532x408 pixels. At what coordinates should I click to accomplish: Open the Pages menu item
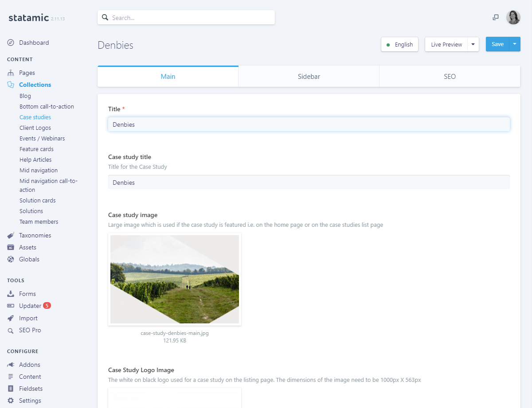coord(27,73)
